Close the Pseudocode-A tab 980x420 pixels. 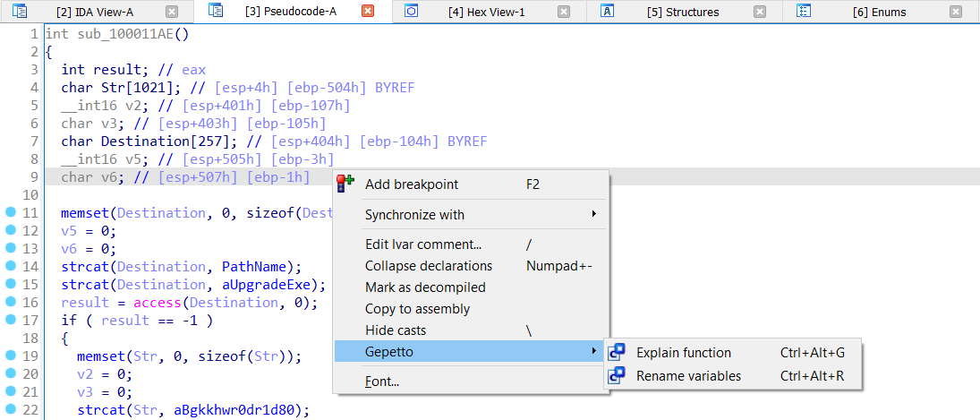[367, 12]
